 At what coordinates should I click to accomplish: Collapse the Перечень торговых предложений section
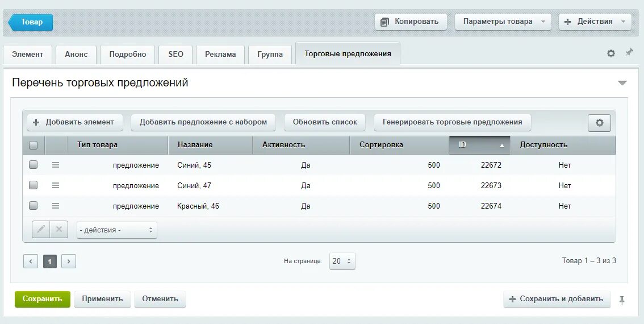[622, 83]
